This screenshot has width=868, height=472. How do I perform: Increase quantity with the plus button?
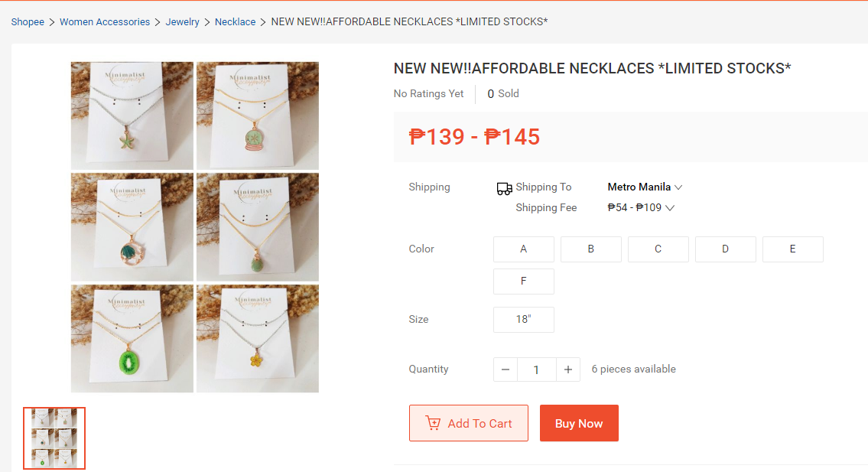tap(567, 369)
